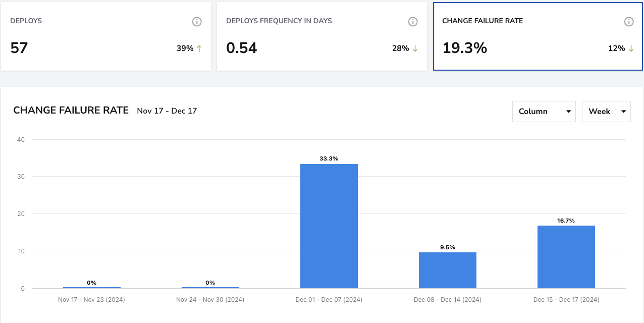Click the info icon on Deploys card

click(x=197, y=22)
